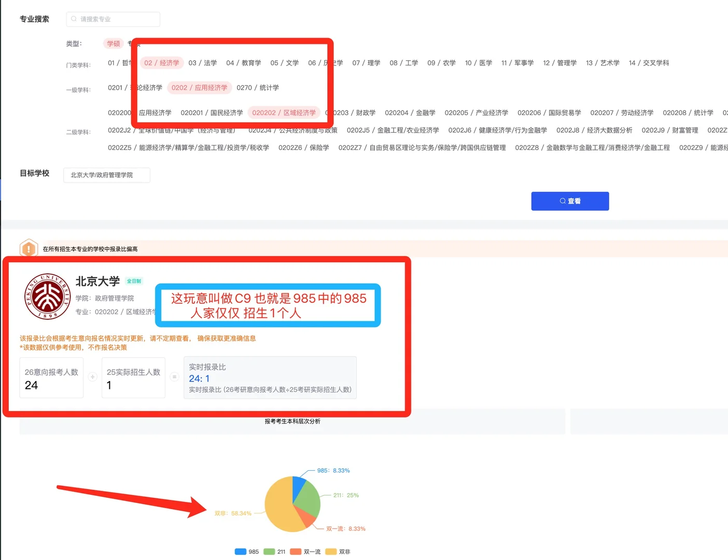
Task: Focus the 请搜索专业 search field
Action: 113,19
